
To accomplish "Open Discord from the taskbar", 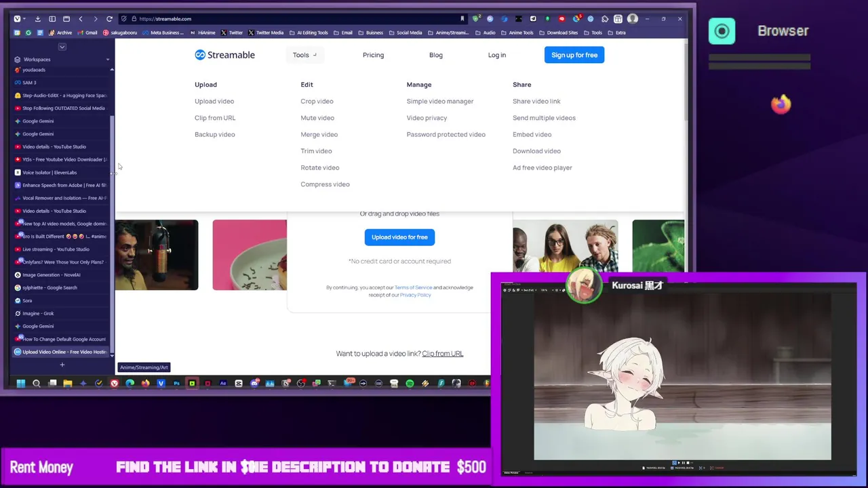I will point(254,384).
